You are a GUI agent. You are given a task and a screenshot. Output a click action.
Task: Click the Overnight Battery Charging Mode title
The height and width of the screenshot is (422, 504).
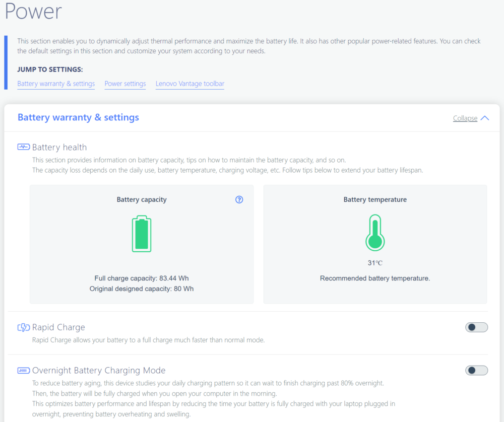tap(99, 371)
